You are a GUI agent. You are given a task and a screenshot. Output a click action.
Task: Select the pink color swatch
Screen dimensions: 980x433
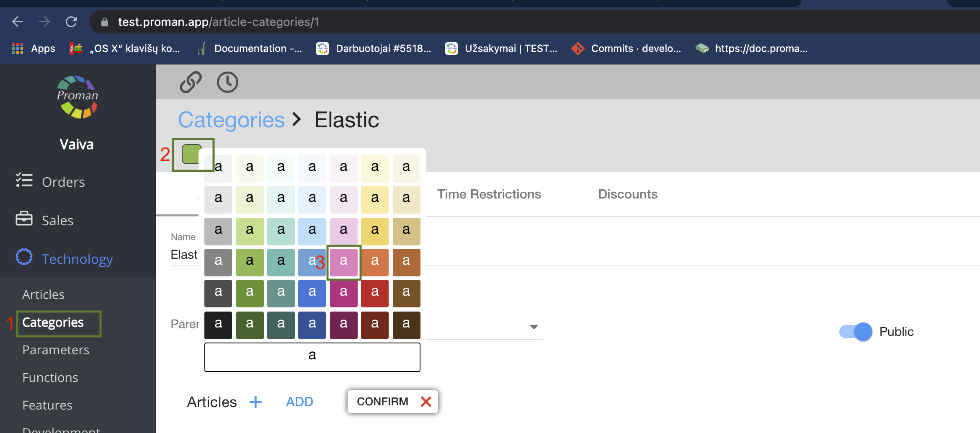(x=343, y=261)
